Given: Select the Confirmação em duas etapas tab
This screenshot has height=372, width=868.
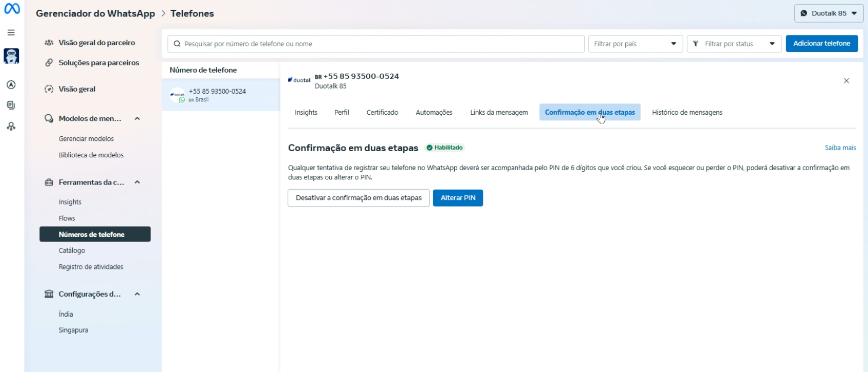Looking at the screenshot, I should tap(590, 112).
